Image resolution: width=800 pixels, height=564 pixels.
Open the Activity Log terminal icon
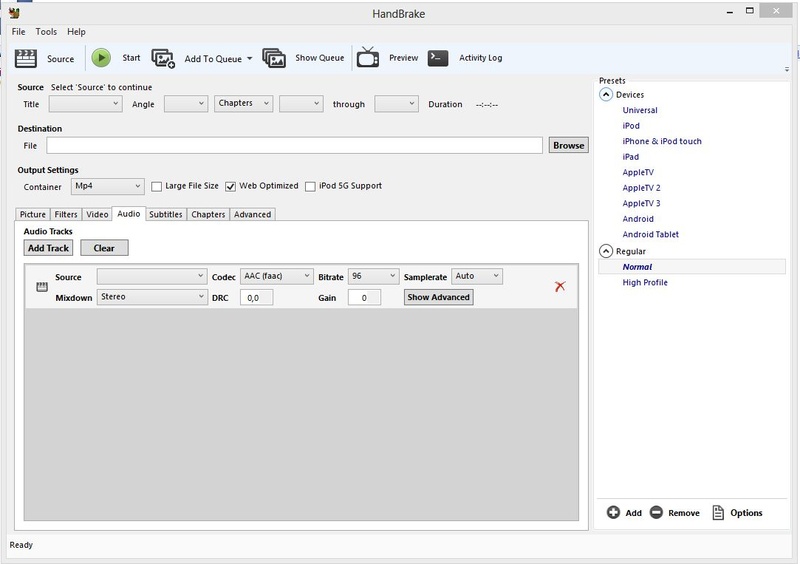point(437,58)
